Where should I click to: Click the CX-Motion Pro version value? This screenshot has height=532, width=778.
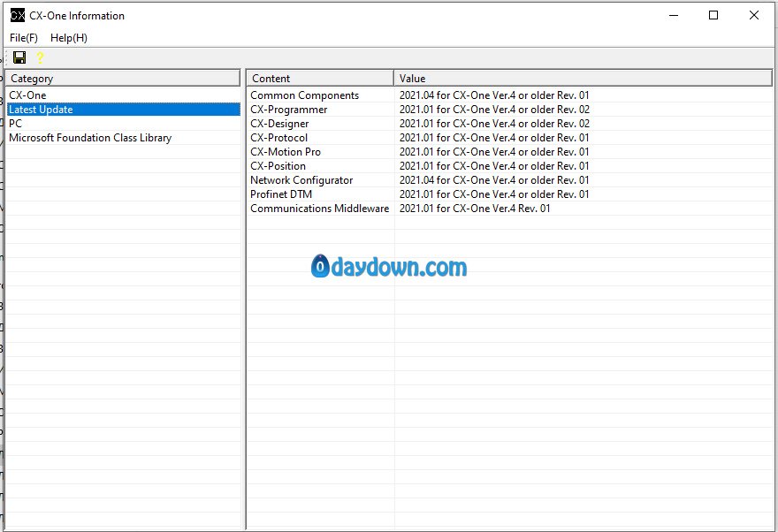pos(494,152)
